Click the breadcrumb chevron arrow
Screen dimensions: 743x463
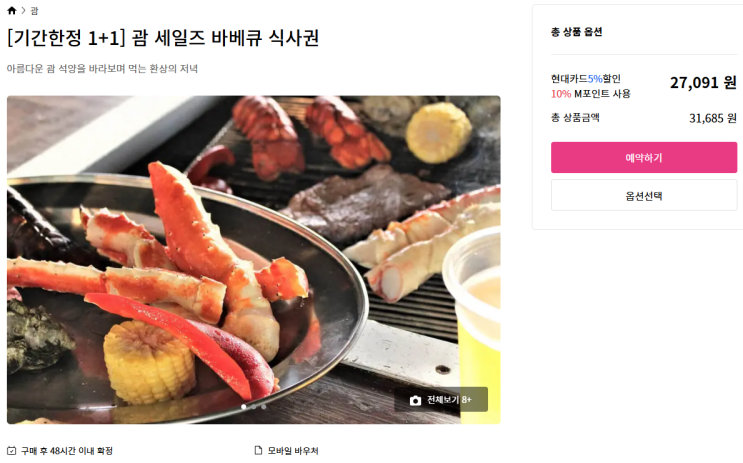[23, 10]
